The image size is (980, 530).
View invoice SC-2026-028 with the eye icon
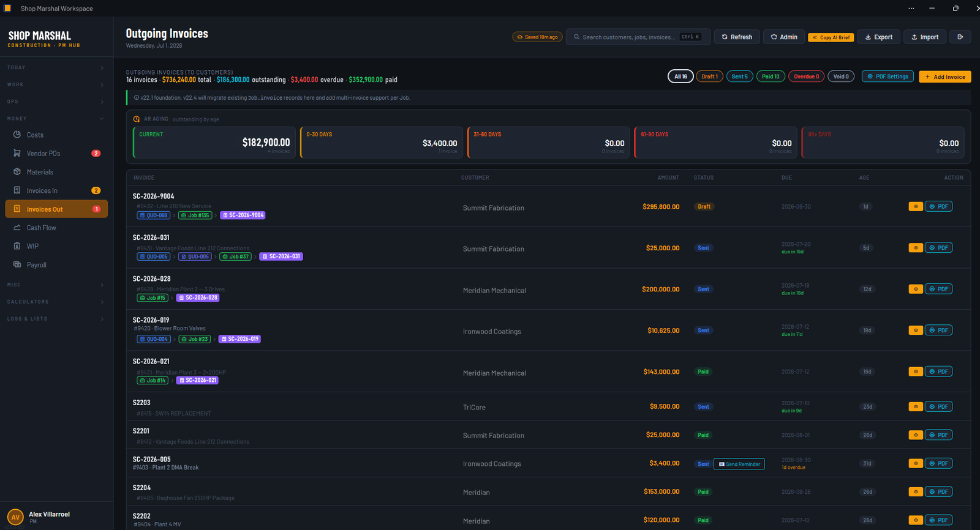pos(916,289)
